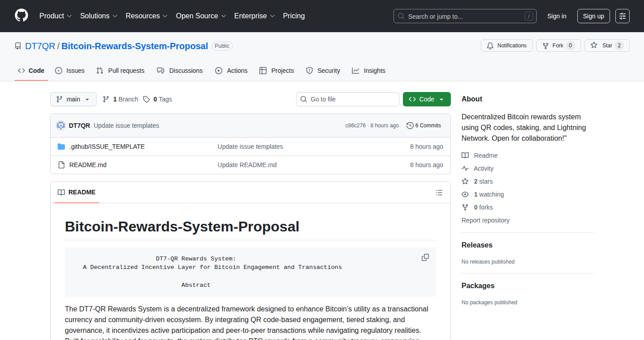This screenshot has height=340, width=644.
Task: Open the Releases heading link
Action: 477,245
